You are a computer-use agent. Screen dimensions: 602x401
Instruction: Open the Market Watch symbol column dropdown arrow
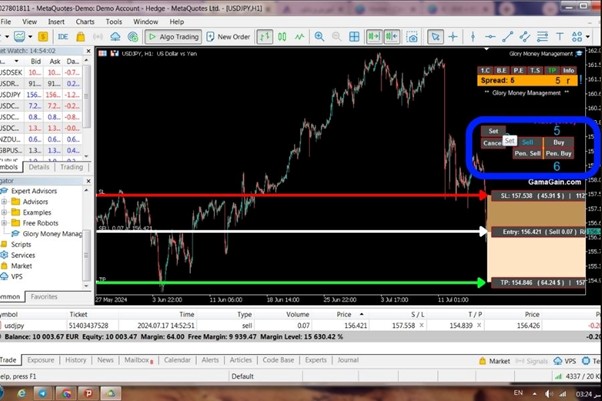16,61
